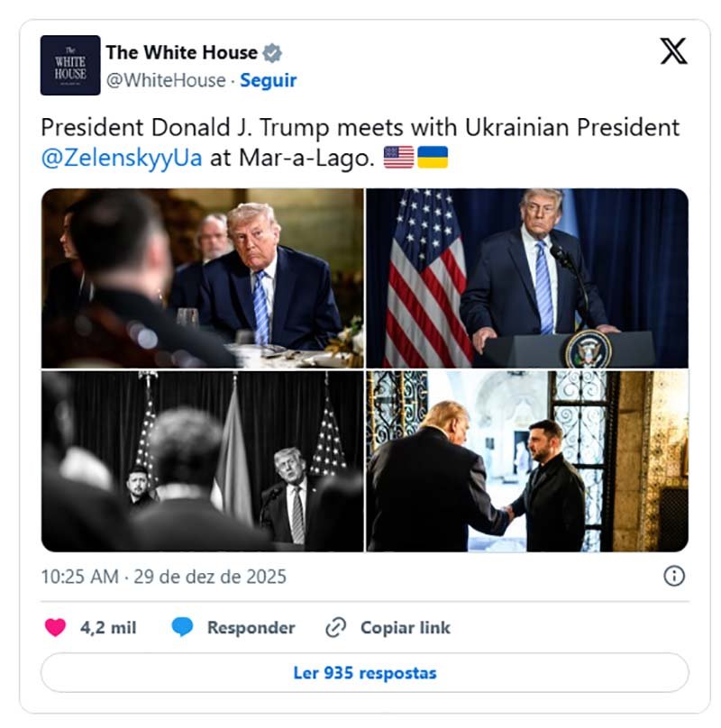The height and width of the screenshot is (728, 721).
Task: Open the info circle icon
Action: click(673, 576)
